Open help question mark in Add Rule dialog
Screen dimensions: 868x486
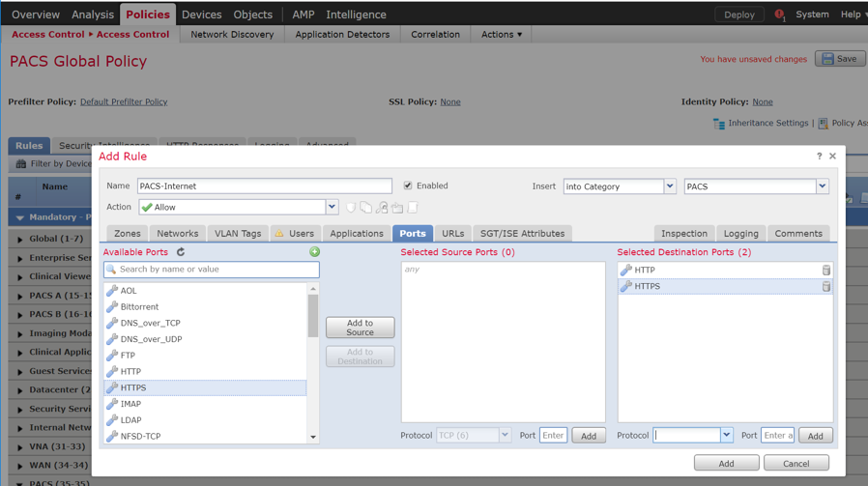pos(820,157)
